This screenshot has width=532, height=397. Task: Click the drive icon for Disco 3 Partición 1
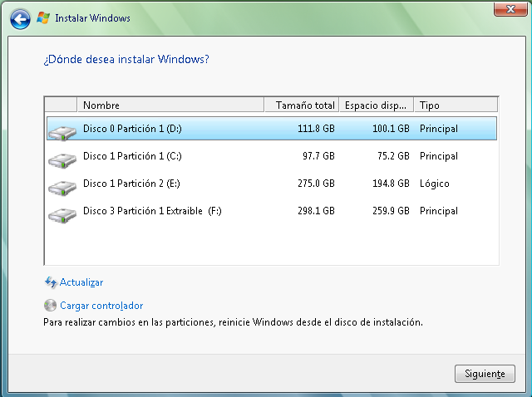coord(62,215)
